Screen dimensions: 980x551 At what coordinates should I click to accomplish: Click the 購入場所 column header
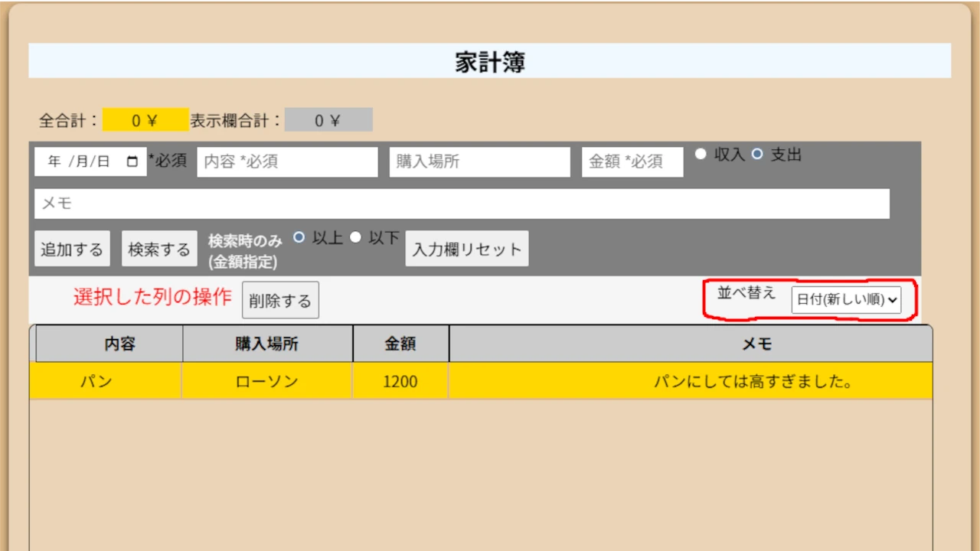[x=266, y=344]
